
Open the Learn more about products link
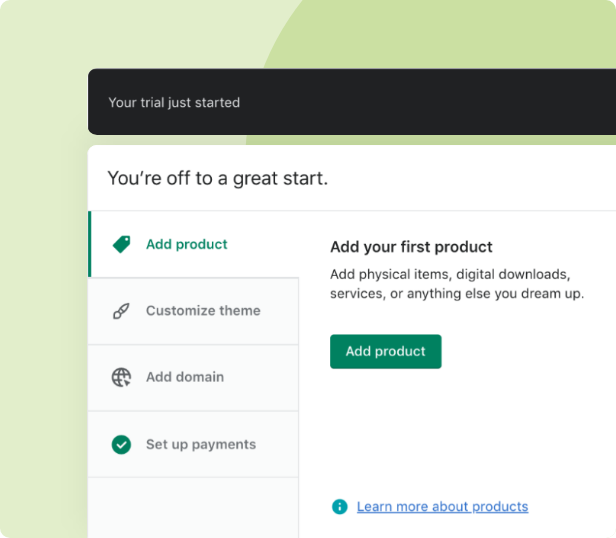(x=442, y=507)
